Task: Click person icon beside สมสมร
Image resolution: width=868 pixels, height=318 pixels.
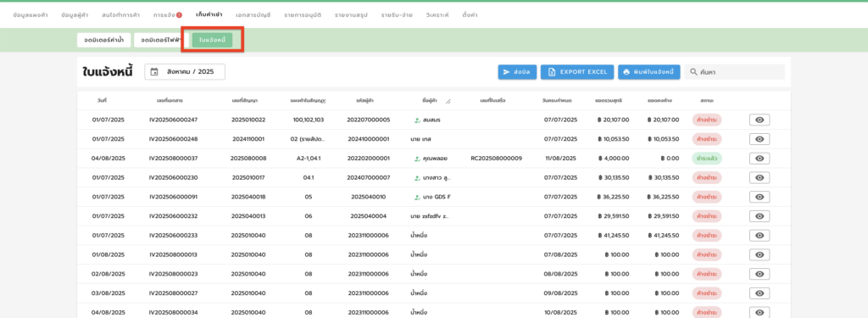Action: (x=417, y=120)
